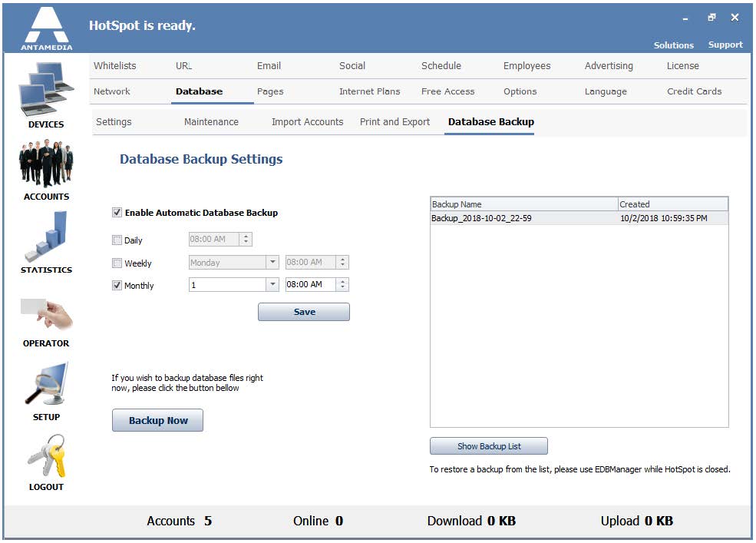Screen dimensions: 756x543
Task: Open the Statistics bar chart icon
Action: 46,236
